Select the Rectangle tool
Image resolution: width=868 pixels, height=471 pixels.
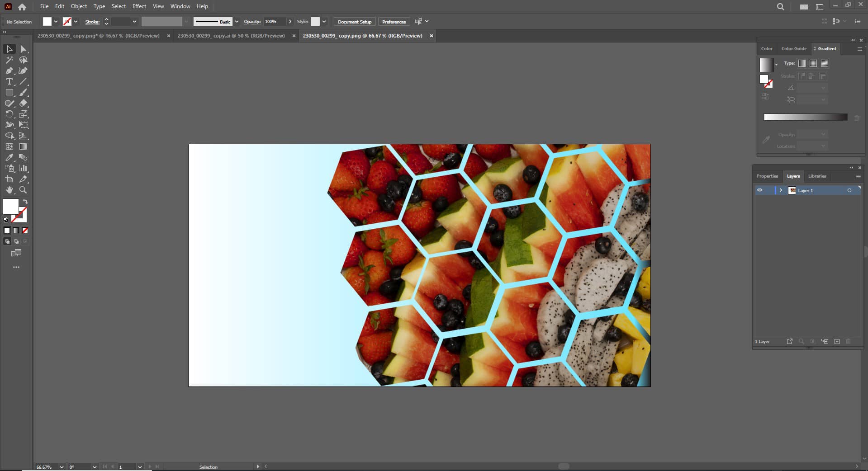pyautogui.click(x=9, y=92)
